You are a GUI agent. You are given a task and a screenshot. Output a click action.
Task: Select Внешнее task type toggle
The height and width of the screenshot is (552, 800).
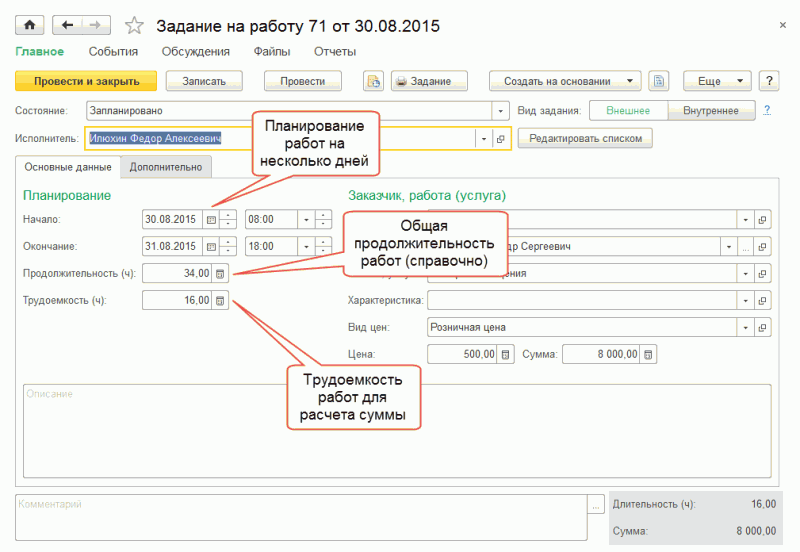pyautogui.click(x=628, y=111)
